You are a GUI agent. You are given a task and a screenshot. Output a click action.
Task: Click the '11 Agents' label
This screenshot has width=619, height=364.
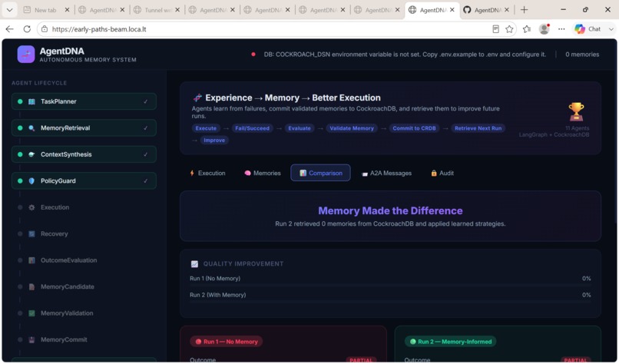click(x=578, y=128)
